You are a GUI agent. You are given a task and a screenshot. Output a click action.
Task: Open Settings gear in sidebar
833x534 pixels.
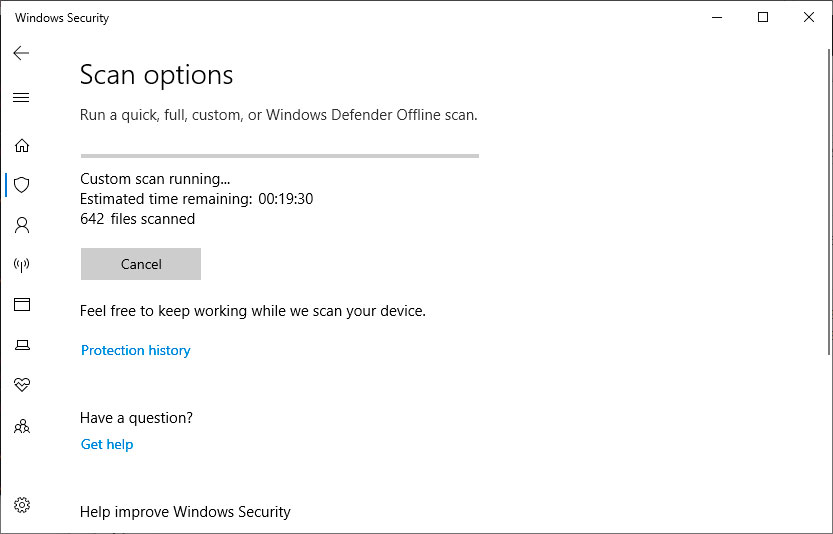tap(21, 505)
